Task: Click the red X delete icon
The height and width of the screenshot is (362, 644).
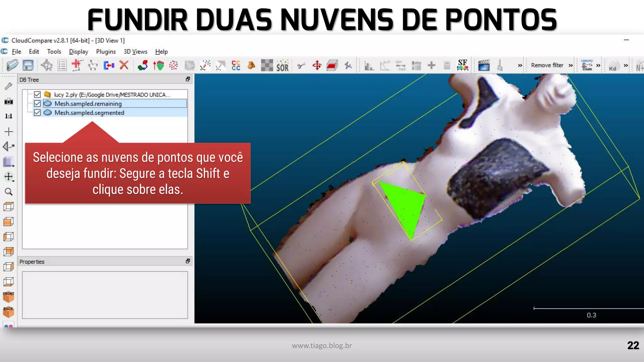Action: [124, 65]
